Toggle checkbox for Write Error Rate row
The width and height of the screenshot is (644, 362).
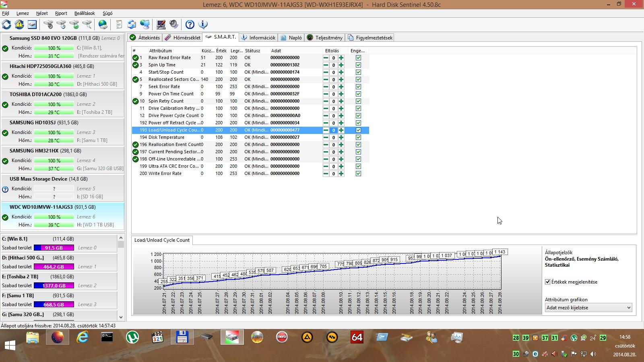[358, 173]
